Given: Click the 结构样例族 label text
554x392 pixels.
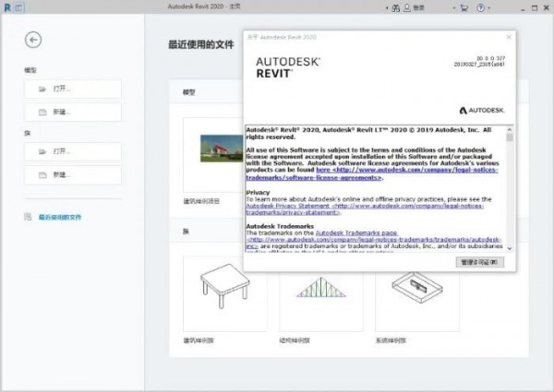Looking at the screenshot, I should (x=295, y=340).
